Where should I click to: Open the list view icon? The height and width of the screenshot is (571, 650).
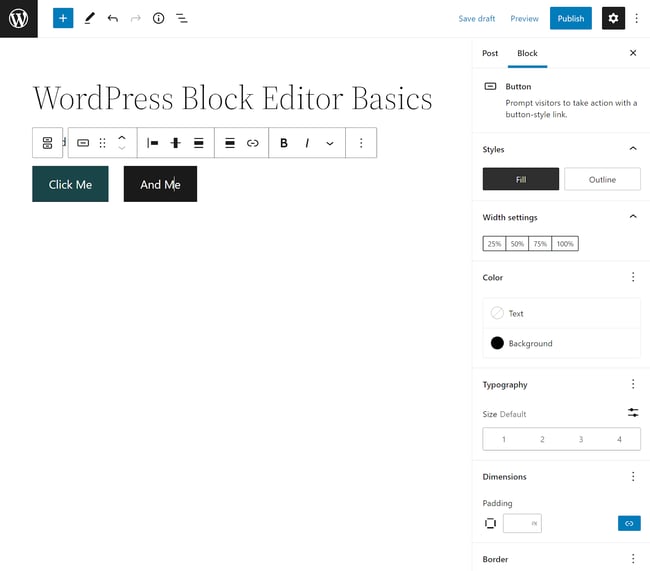(182, 18)
